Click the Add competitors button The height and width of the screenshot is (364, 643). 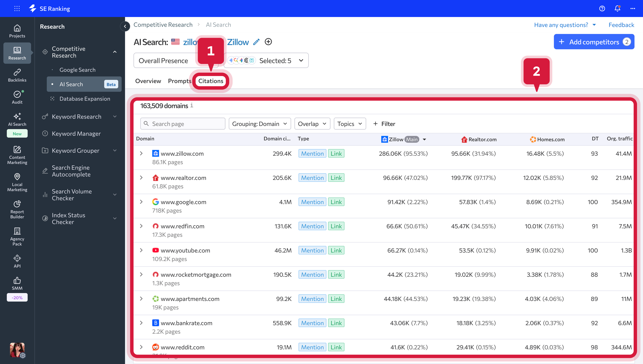coord(594,42)
